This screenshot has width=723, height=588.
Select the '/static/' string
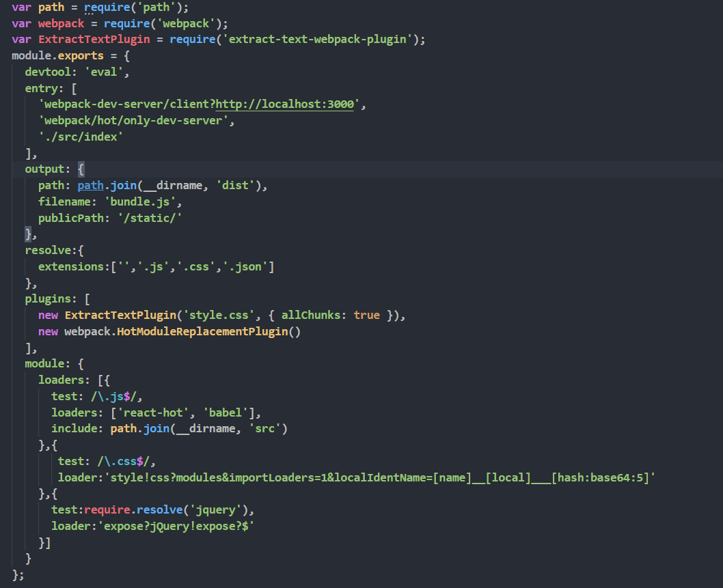pyautogui.click(x=150, y=217)
